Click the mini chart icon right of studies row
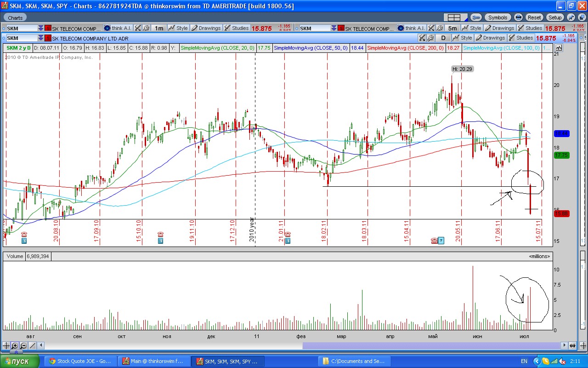 [x=559, y=48]
